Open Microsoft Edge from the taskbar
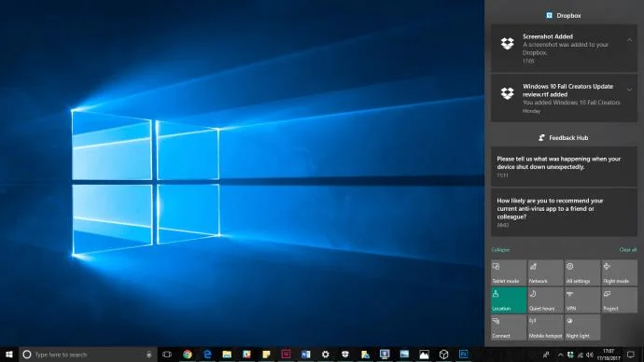 click(x=207, y=355)
